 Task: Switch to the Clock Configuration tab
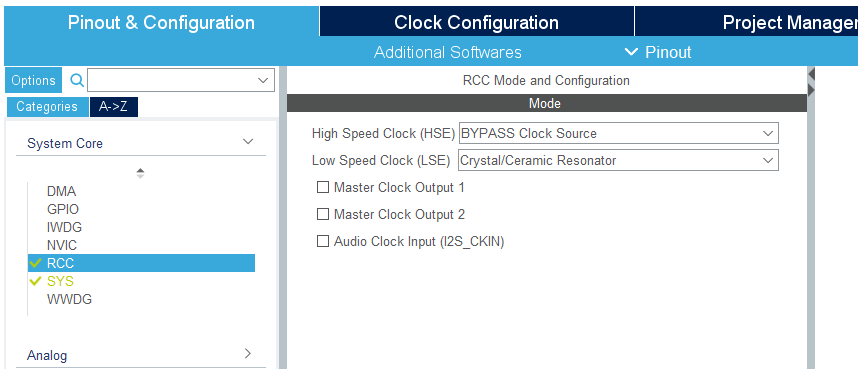pyautogui.click(x=477, y=22)
